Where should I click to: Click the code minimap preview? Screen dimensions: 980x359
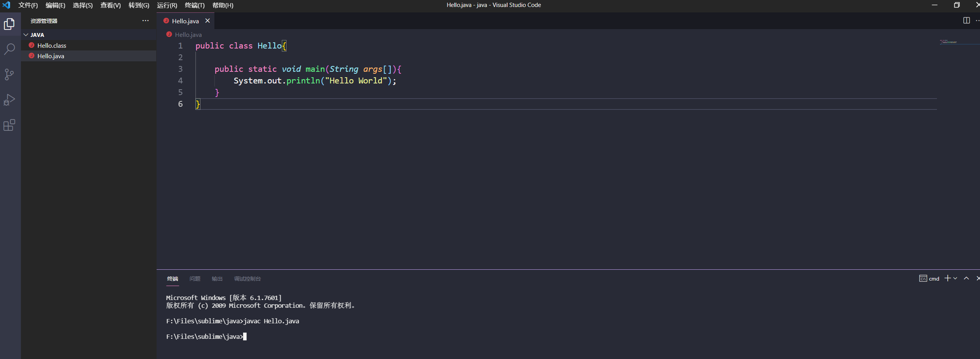click(948, 42)
